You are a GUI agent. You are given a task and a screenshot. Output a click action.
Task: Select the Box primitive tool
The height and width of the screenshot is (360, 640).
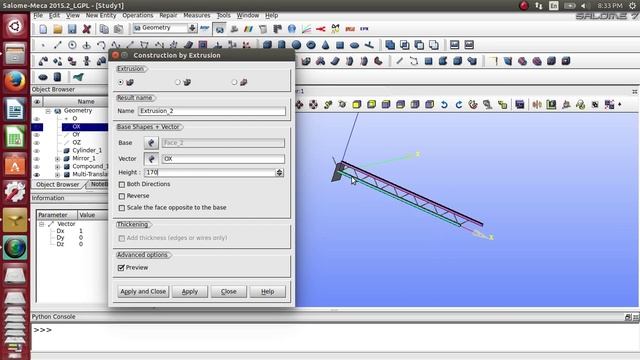point(267,45)
